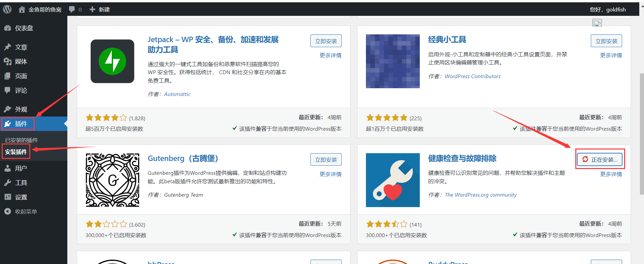Open the comments bubble icon in admin bar
The width and height of the screenshot is (644, 264).
click(72, 9)
